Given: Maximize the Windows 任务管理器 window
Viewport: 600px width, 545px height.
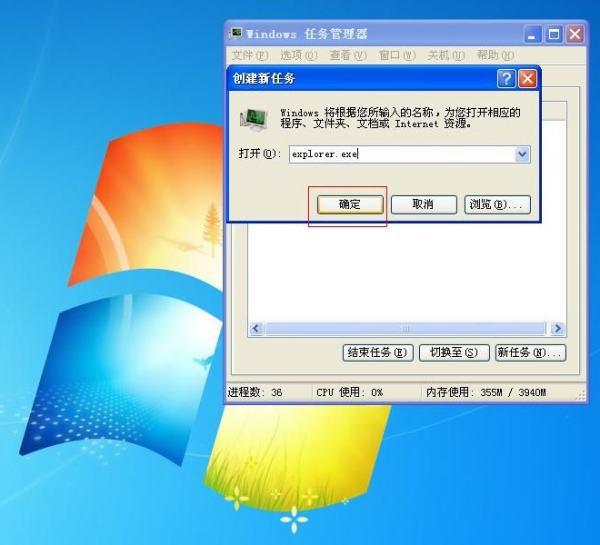Looking at the screenshot, I should 554,34.
